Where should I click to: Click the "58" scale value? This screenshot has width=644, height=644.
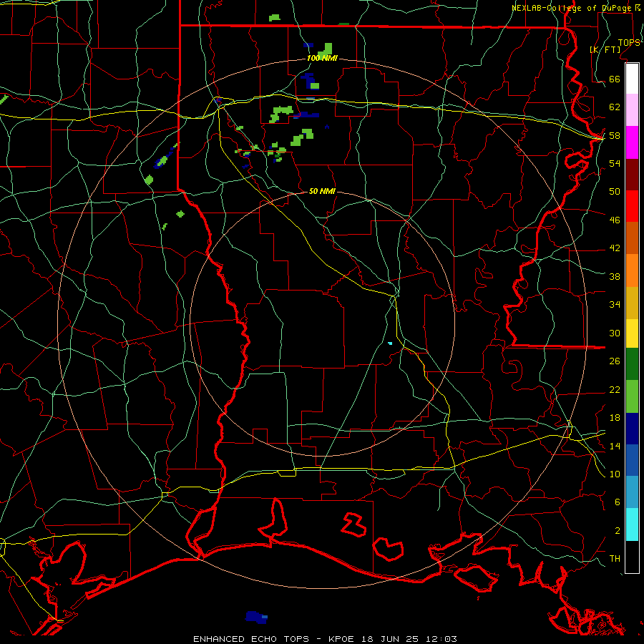click(x=615, y=135)
